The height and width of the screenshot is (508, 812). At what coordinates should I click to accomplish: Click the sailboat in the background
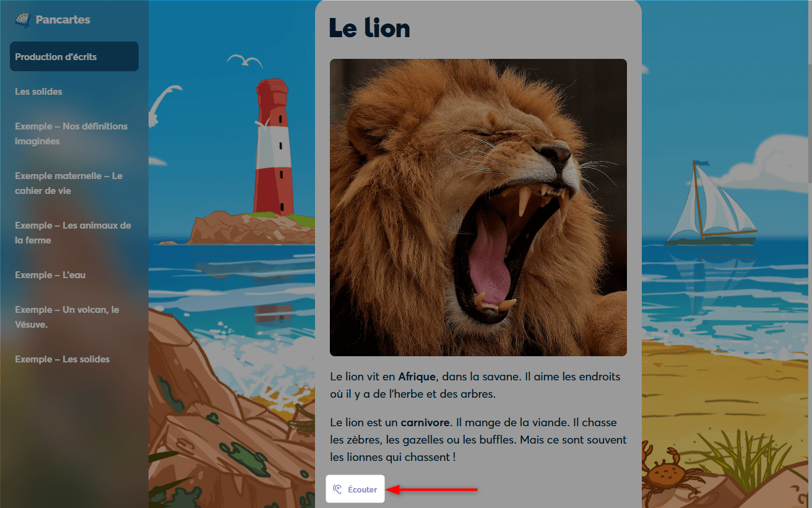pyautogui.click(x=712, y=203)
